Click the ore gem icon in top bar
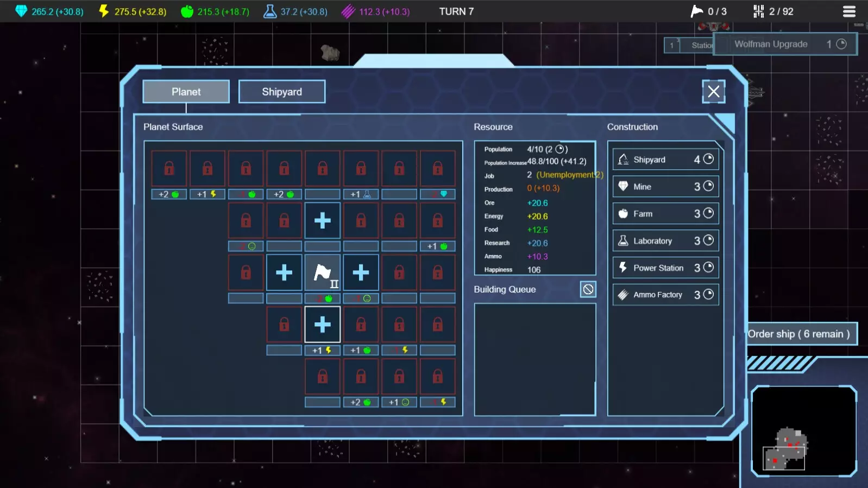This screenshot has height=488, width=868. point(21,11)
